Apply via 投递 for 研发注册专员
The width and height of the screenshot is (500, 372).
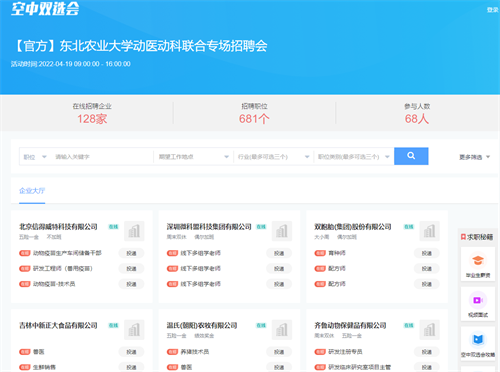(427, 352)
